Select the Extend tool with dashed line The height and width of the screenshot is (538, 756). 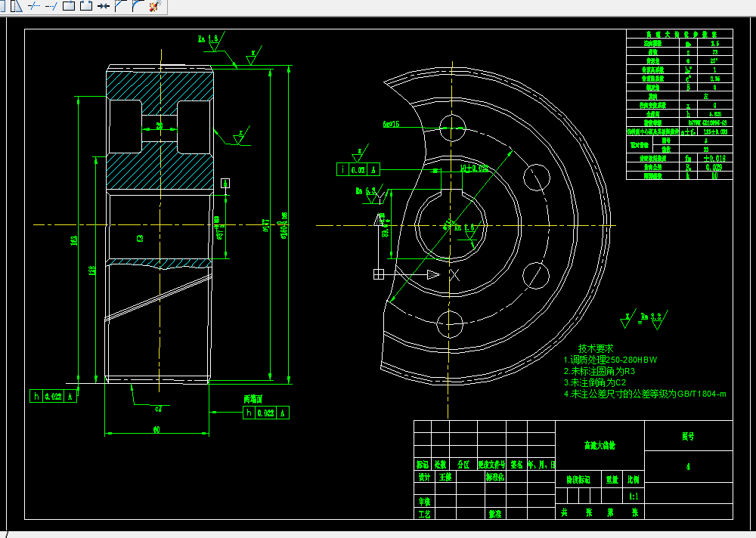click(51, 6)
